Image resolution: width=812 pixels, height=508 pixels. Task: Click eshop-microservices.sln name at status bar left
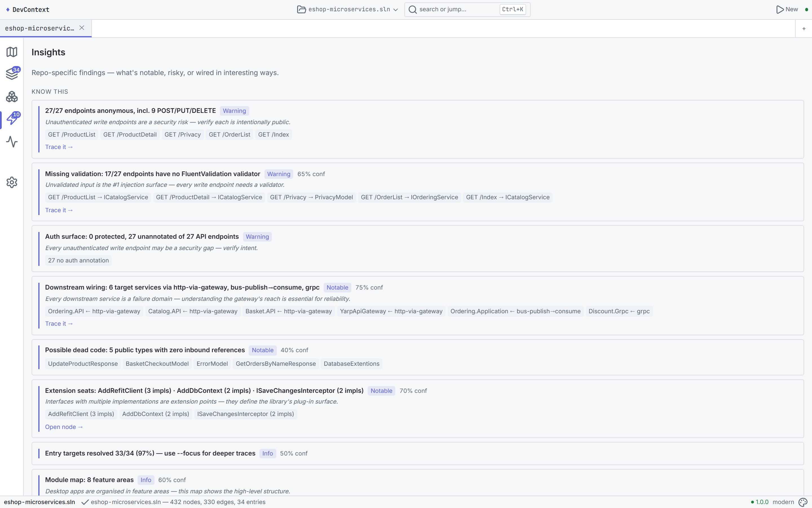[39, 502]
